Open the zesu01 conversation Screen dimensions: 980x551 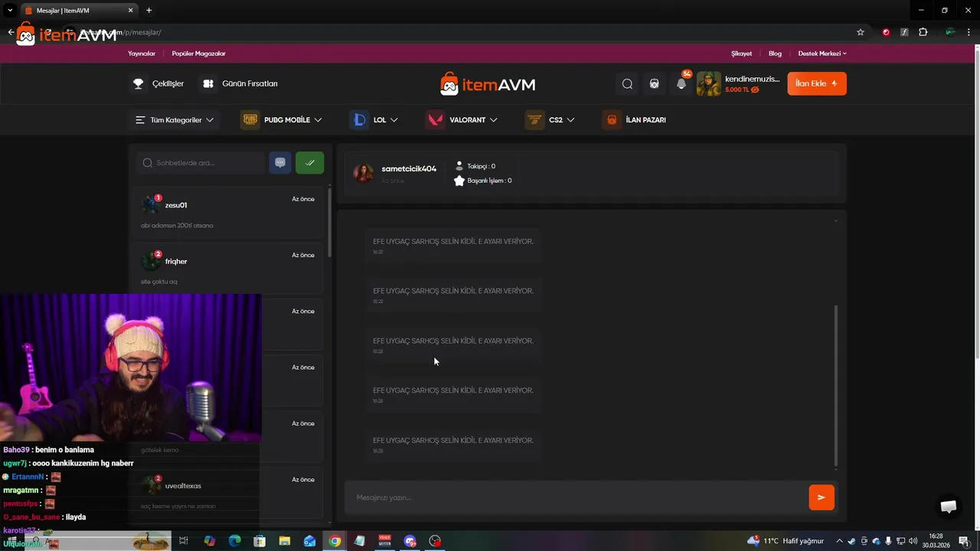click(228, 213)
